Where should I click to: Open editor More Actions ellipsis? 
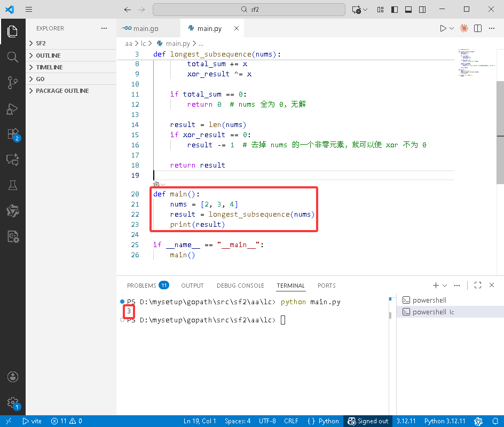point(492,28)
